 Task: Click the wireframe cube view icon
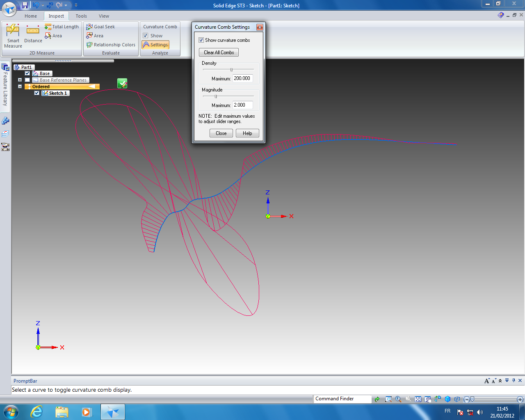click(457, 399)
